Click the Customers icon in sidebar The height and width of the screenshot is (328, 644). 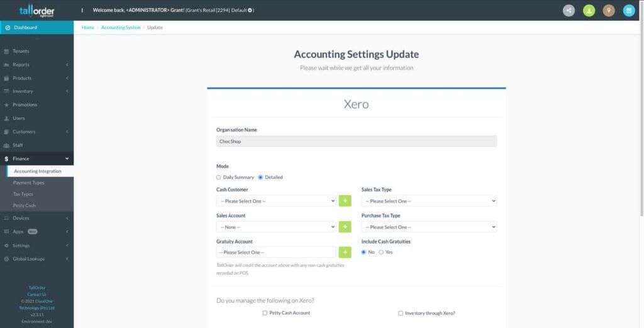click(6, 132)
